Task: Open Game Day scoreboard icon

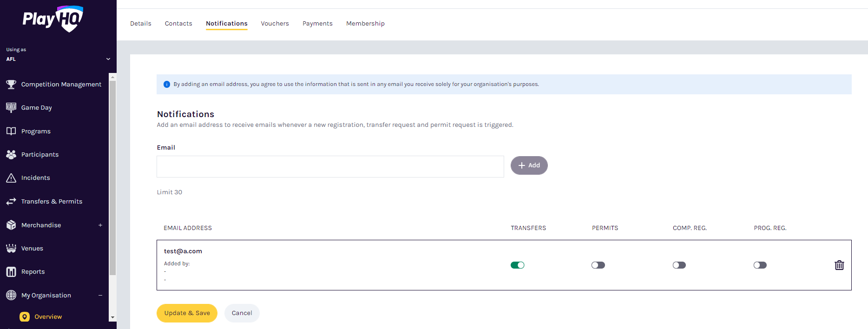Action: [x=11, y=107]
